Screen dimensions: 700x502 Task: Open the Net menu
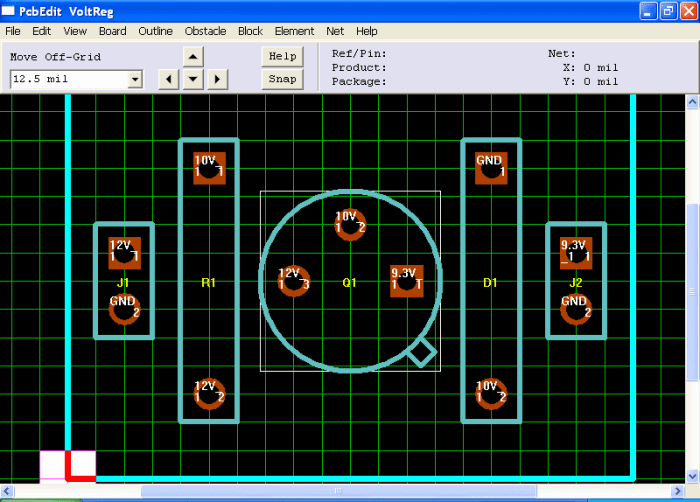point(335,31)
